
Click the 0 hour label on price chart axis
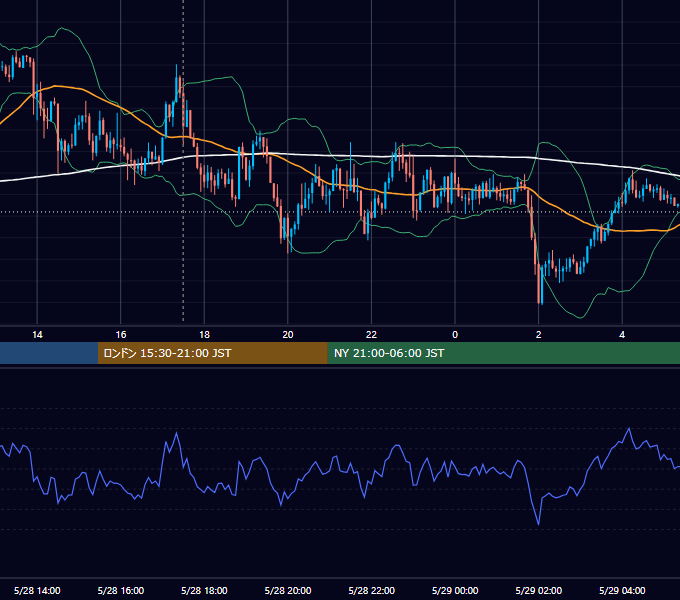(x=455, y=335)
